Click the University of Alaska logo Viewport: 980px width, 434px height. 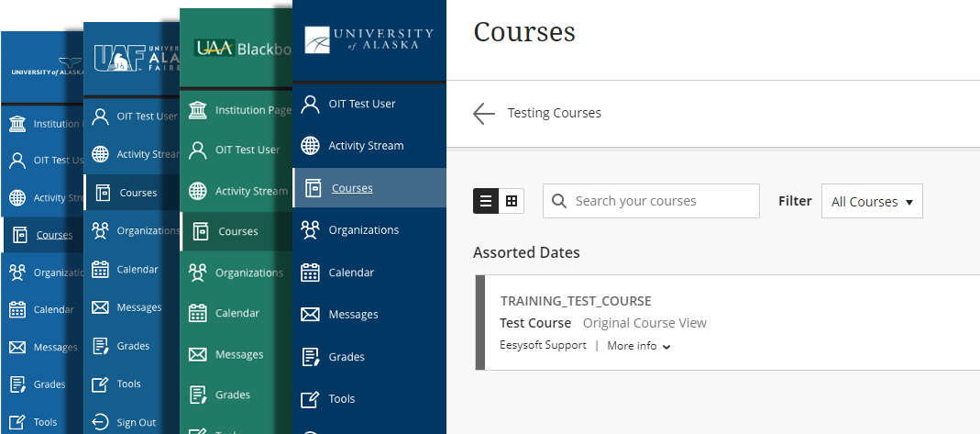pos(369,39)
